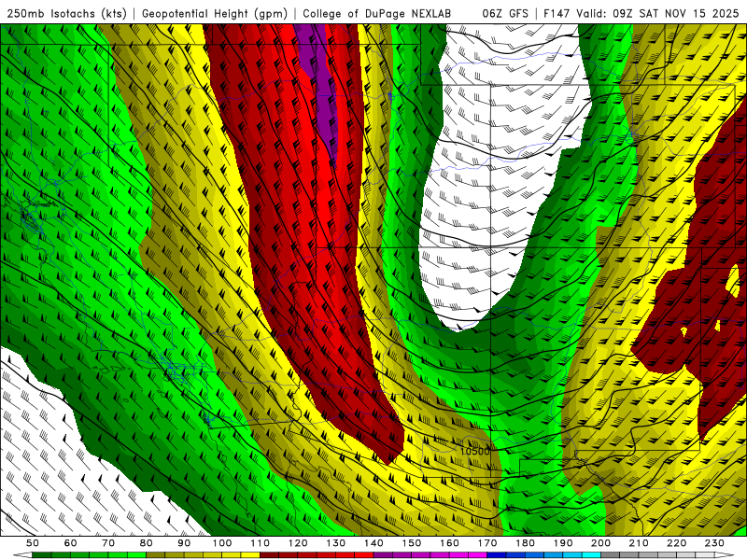Click the bright yellow swatch ending at 110

[250, 555]
